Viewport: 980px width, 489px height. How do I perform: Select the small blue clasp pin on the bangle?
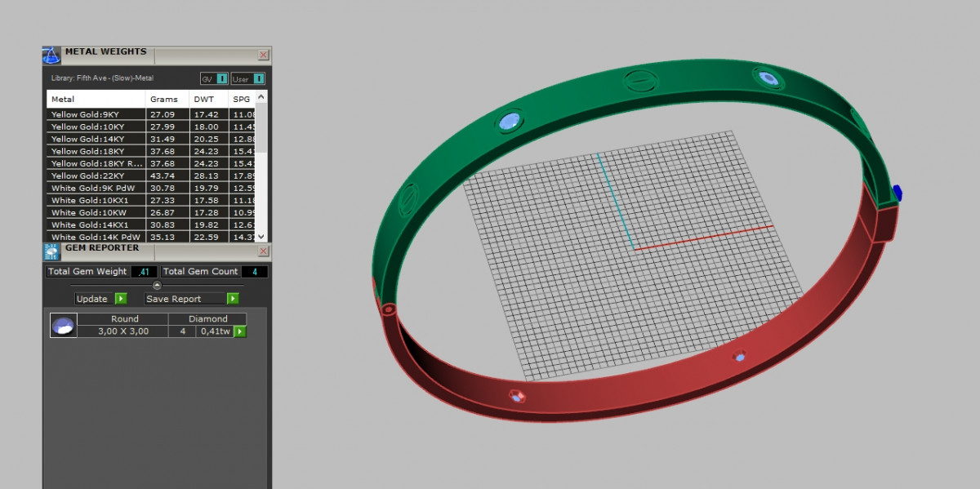coord(897,193)
